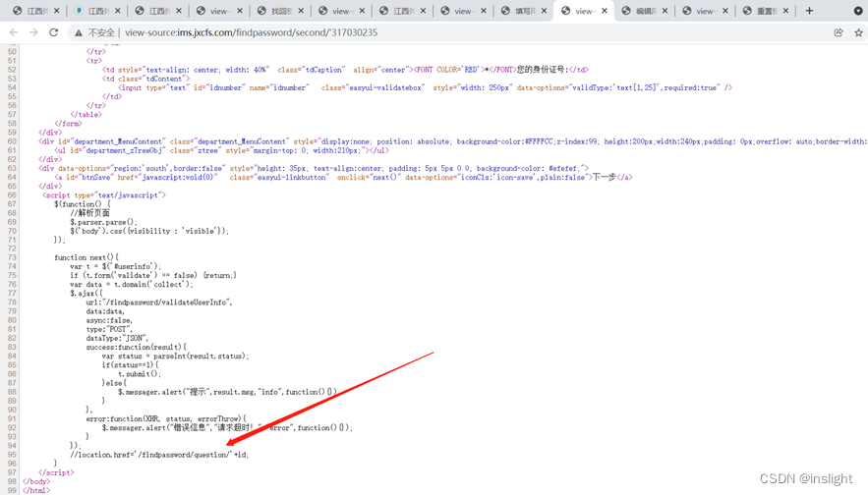Click the "var data = t.domain('collect');" line
The width and height of the screenshot is (868, 495).
132,284
